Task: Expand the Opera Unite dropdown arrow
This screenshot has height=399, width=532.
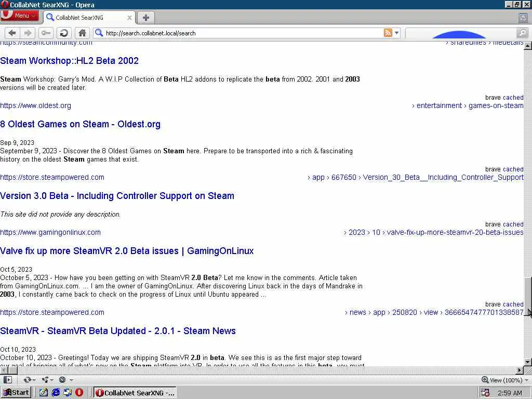Action: 51,380
